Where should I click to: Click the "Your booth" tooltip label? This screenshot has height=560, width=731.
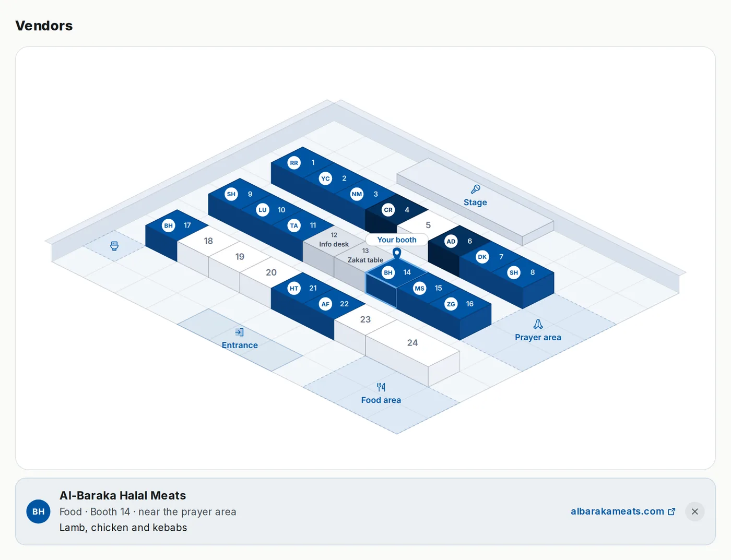[397, 240]
